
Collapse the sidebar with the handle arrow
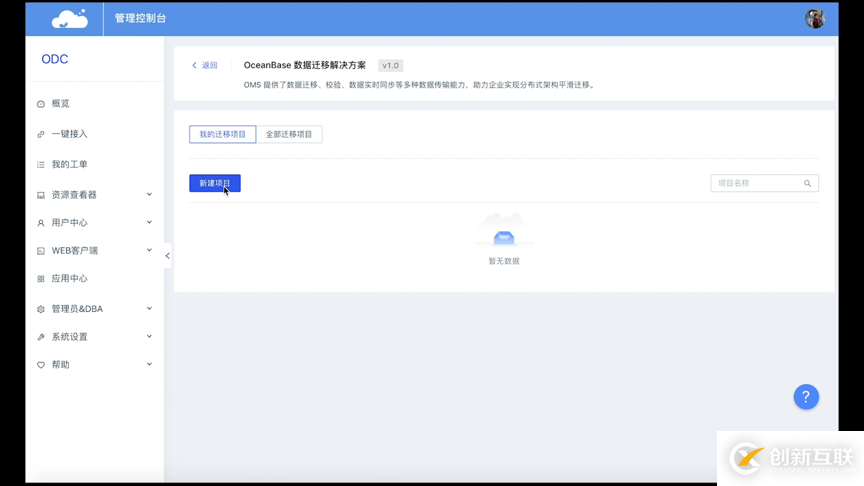[168, 256]
